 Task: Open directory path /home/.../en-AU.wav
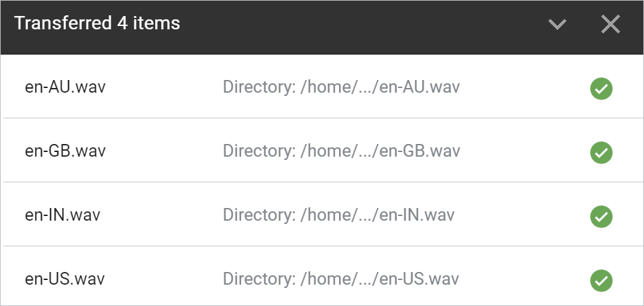point(342,87)
